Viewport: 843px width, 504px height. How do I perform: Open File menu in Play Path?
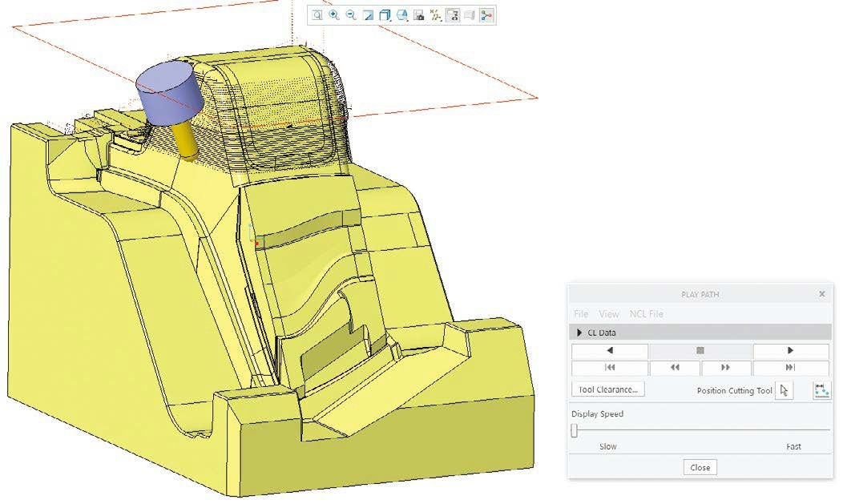tap(581, 314)
